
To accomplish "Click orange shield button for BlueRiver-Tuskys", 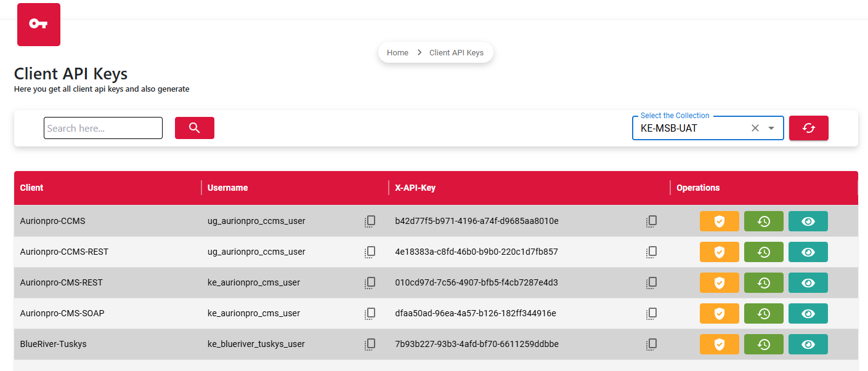I will pyautogui.click(x=720, y=344).
